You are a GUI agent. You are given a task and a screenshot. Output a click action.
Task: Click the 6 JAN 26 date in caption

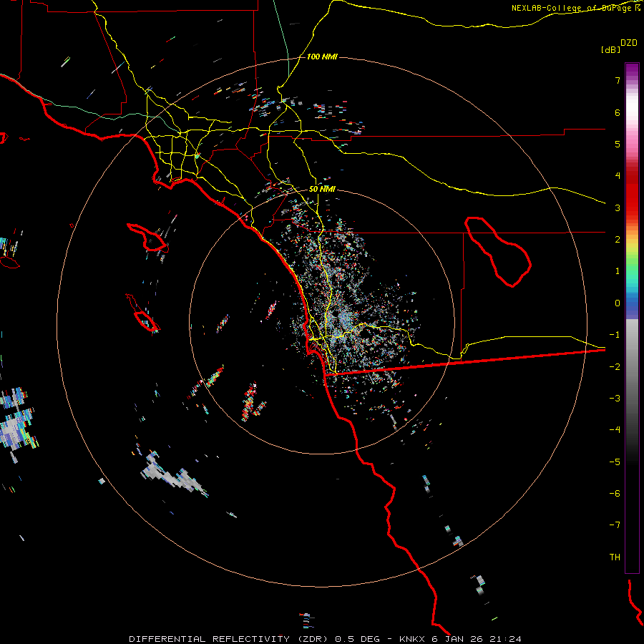457,639
